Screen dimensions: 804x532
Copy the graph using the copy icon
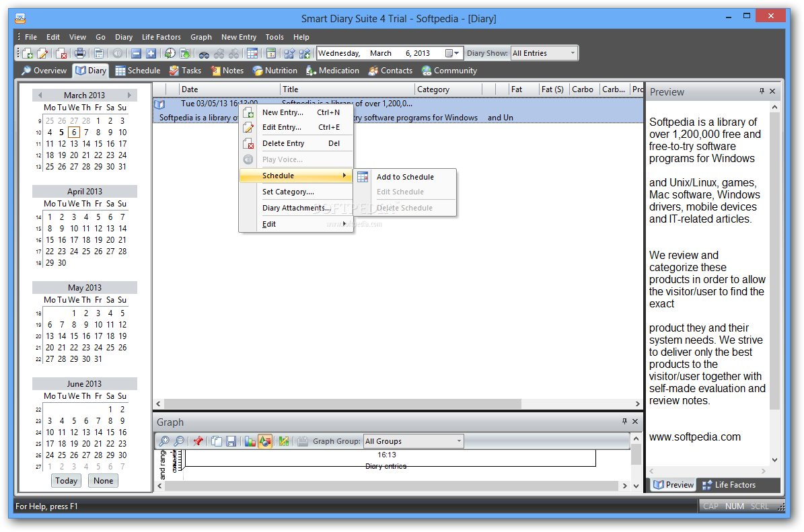(x=217, y=441)
